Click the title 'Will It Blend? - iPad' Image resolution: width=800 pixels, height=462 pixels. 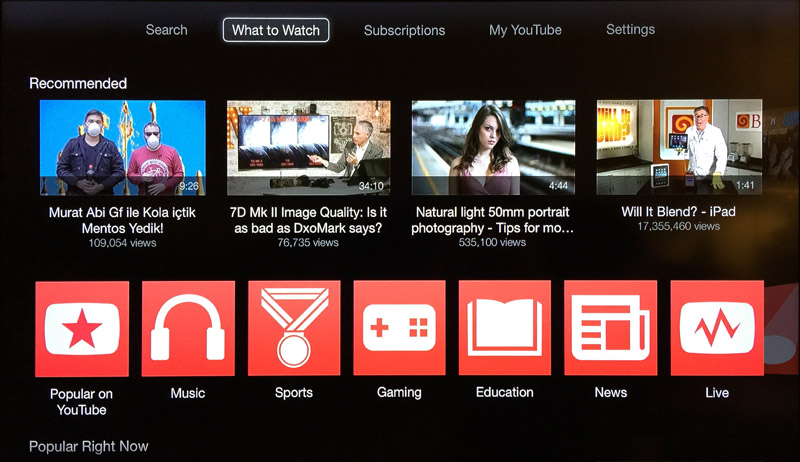pos(679,212)
